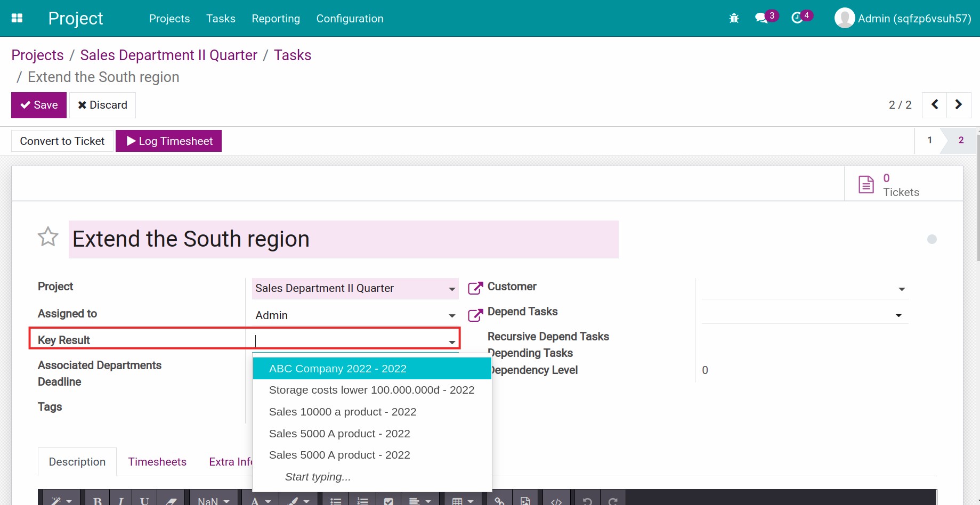Viewport: 980px width, 505px height.
Task: Open the apps menu grid icon
Action: (x=17, y=18)
